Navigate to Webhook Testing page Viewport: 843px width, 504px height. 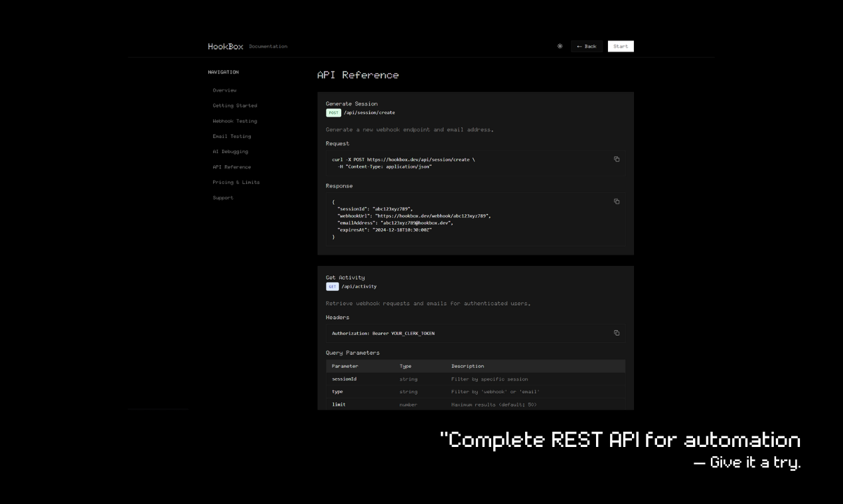click(234, 121)
